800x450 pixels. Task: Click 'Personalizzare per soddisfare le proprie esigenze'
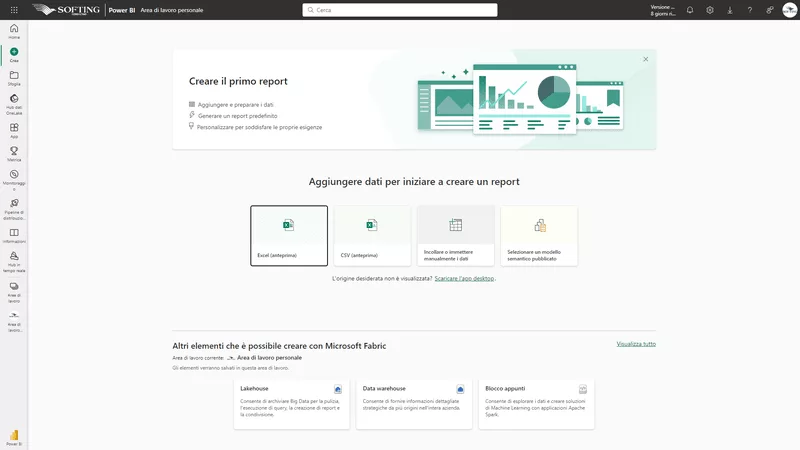[x=259, y=127]
